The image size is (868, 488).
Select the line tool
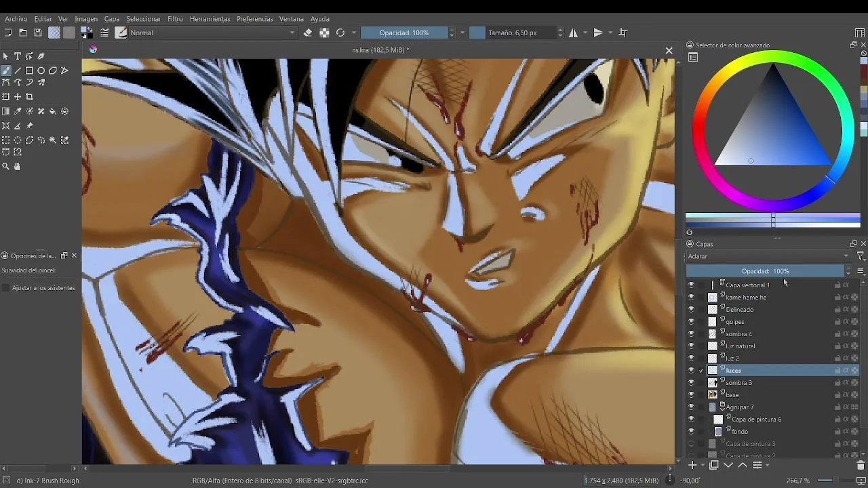point(18,70)
